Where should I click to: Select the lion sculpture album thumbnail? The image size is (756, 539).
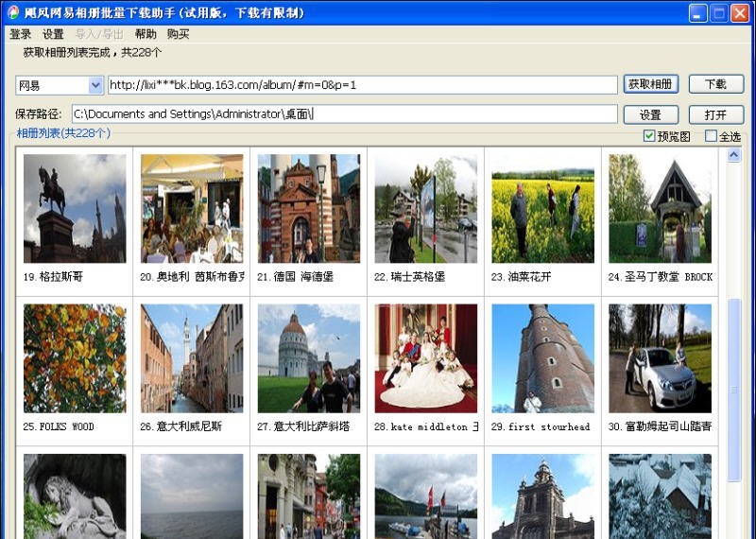point(75,496)
